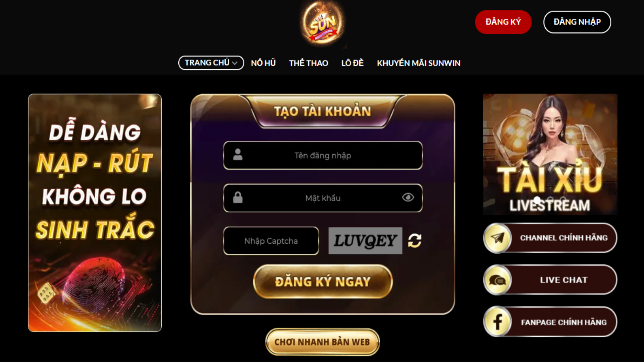Open the THỂ THAO menu
This screenshot has height=362, width=644.
[x=308, y=63]
